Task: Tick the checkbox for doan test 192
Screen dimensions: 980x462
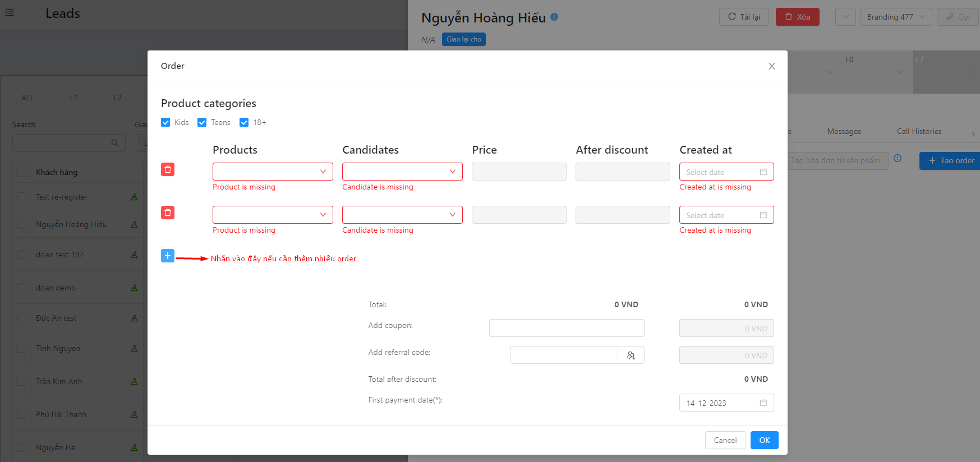Action: (22, 255)
